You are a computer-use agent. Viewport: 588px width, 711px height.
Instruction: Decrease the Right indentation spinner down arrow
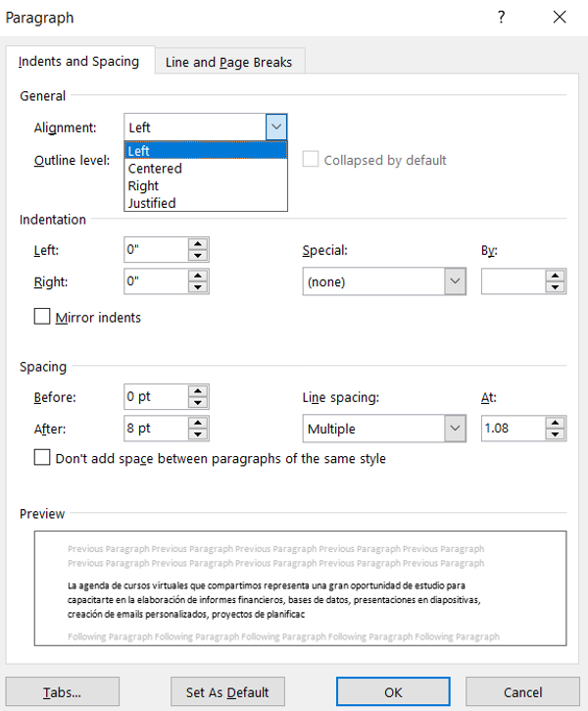tap(198, 287)
